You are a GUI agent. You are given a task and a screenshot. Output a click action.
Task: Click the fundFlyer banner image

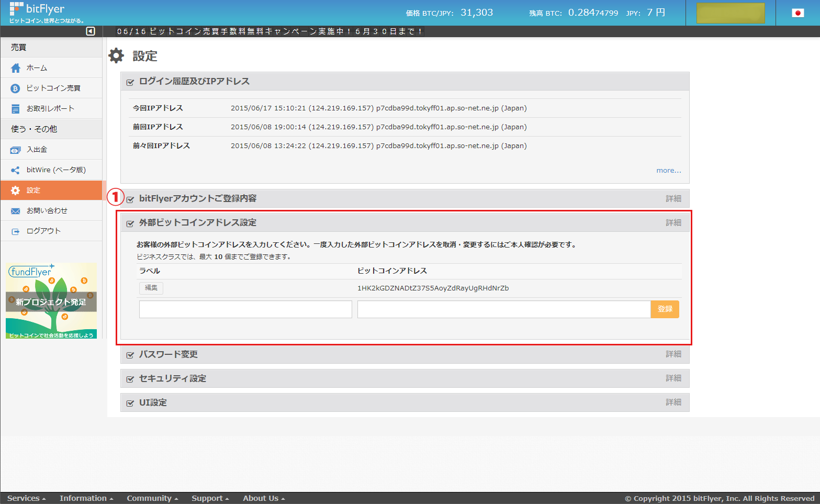tap(51, 301)
